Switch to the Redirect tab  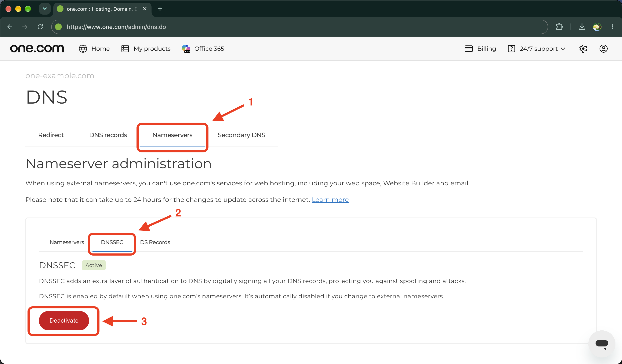tap(51, 135)
